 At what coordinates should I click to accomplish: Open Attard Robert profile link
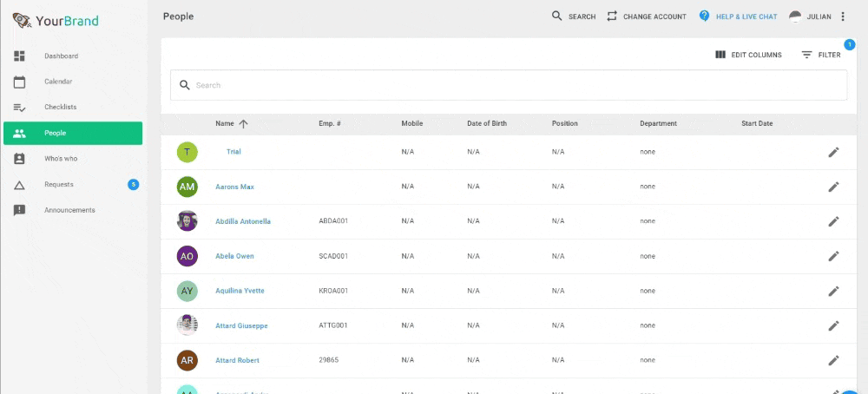(x=237, y=360)
